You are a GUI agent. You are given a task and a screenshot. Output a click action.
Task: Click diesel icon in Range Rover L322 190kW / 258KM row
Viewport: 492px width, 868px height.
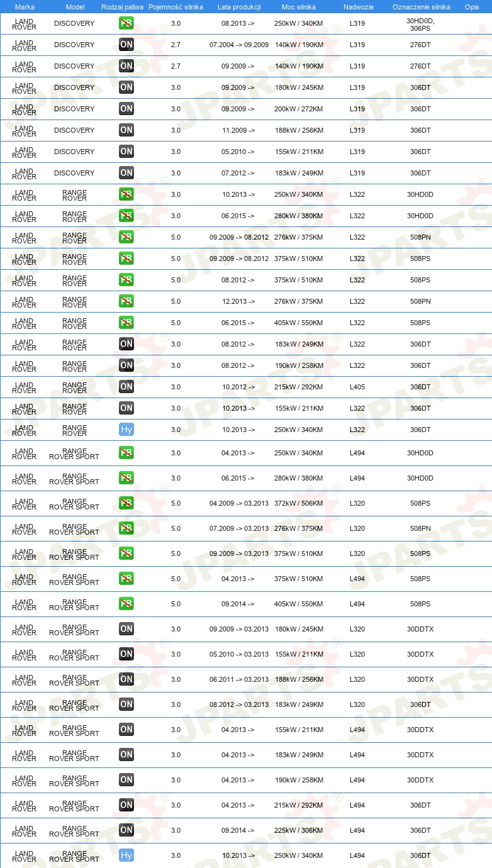(126, 365)
